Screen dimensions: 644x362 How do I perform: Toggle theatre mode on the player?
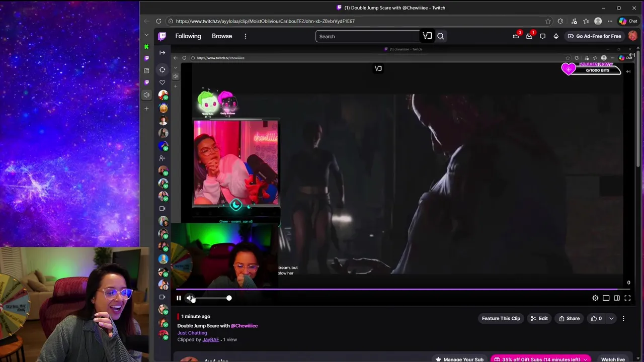606,298
